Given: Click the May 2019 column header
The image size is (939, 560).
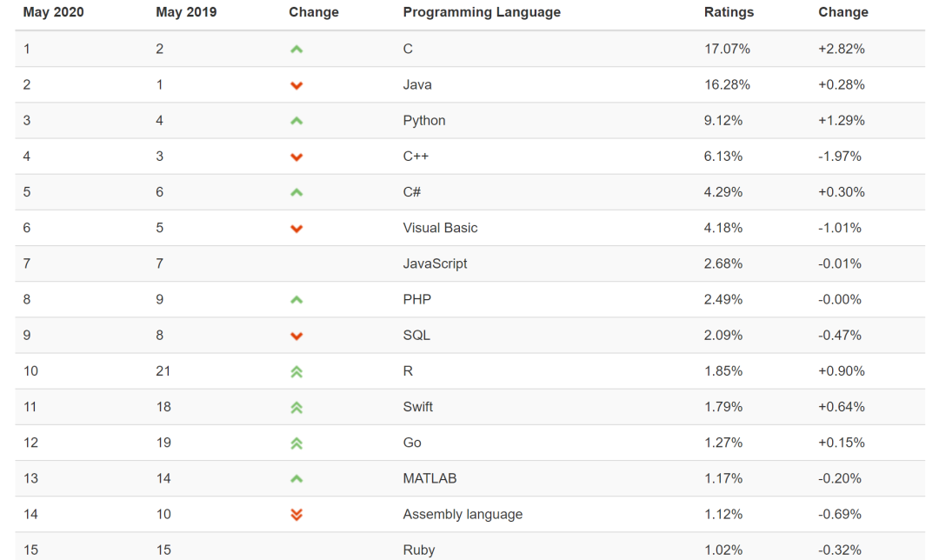Looking at the screenshot, I should 186,12.
